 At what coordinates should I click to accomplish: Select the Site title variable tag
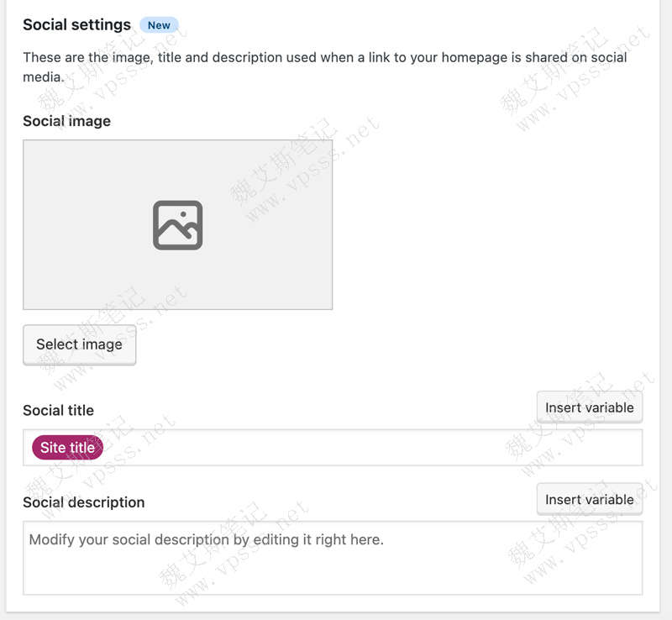67,448
